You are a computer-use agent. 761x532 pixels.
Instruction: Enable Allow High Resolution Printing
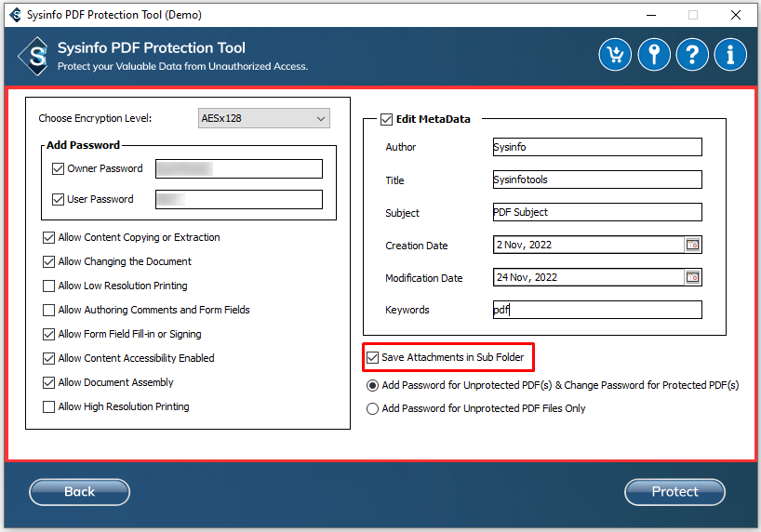48,406
